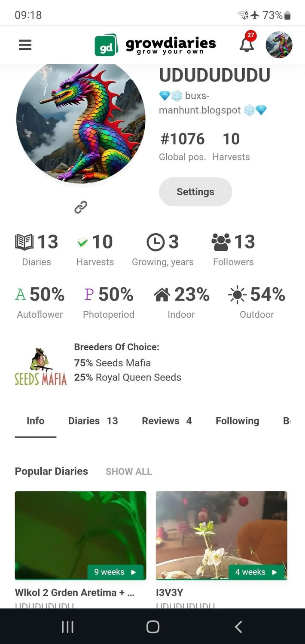Tap the growdiaries logo

point(155,45)
